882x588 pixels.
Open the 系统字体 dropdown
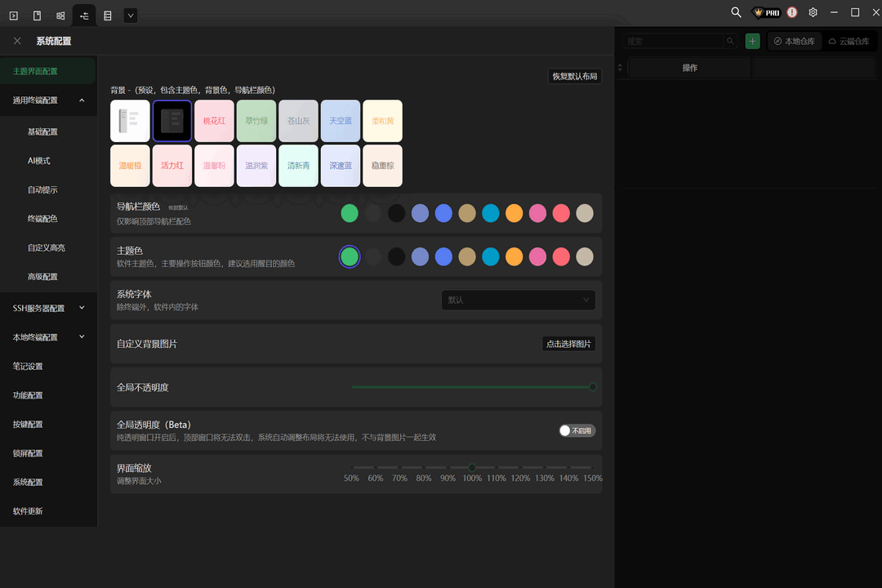(x=518, y=300)
